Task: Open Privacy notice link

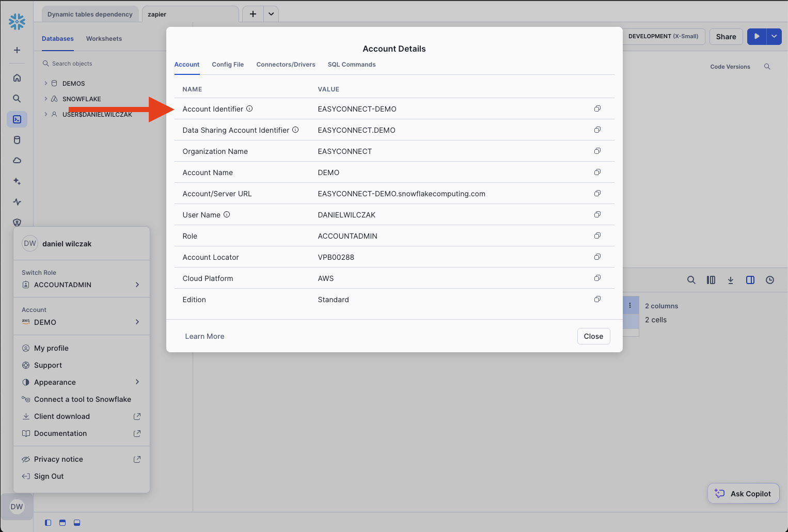Action: click(x=82, y=459)
